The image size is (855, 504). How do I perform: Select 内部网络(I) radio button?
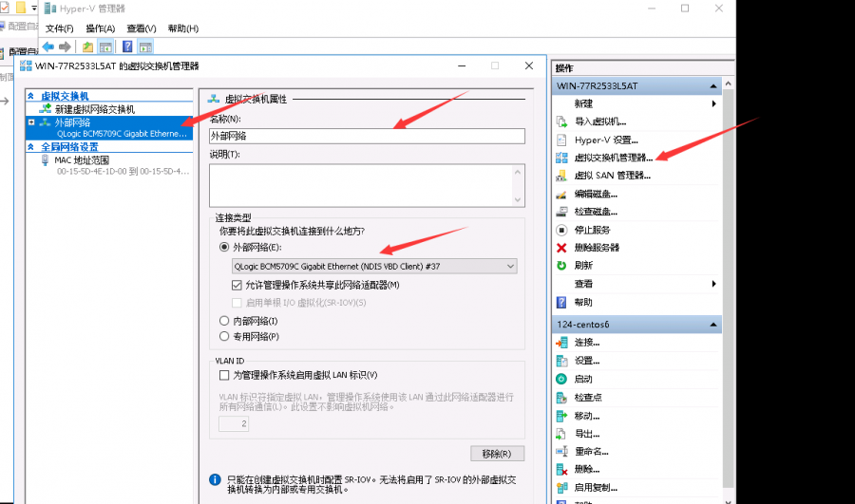tap(224, 321)
